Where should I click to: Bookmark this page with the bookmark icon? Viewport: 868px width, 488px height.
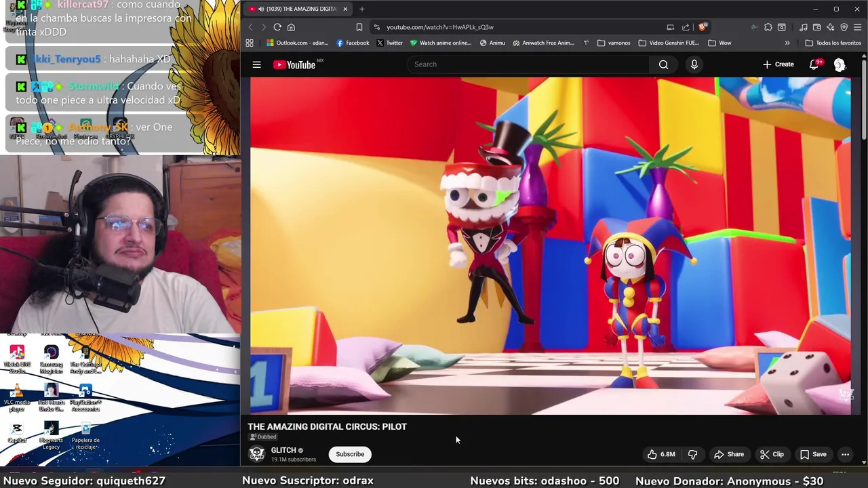(359, 27)
